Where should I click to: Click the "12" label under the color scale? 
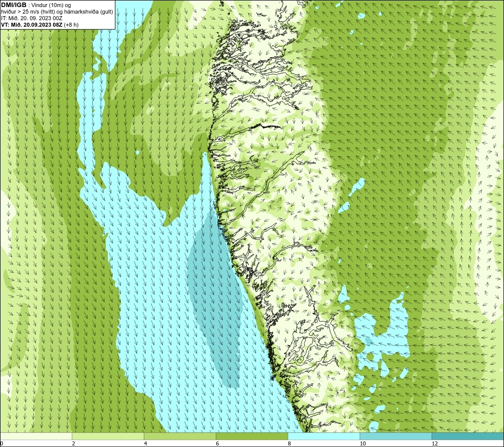point(435,444)
